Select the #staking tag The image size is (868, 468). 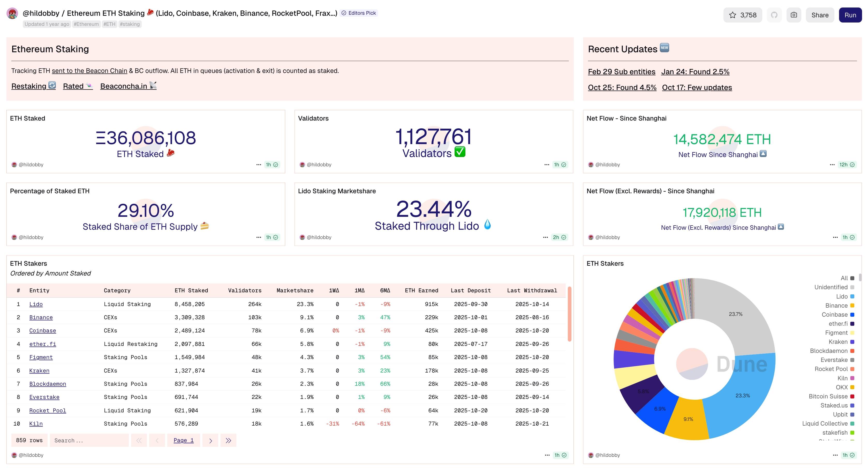click(130, 24)
